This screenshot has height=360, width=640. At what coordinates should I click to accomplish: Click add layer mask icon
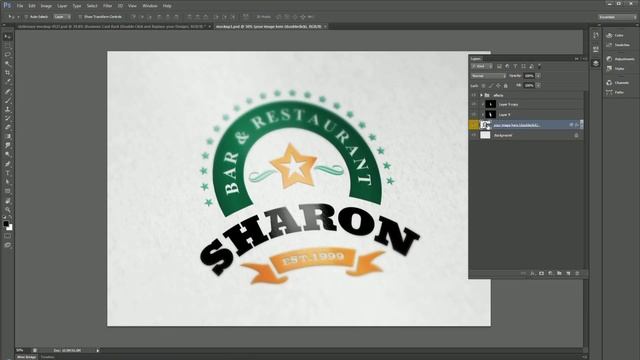tap(542, 273)
